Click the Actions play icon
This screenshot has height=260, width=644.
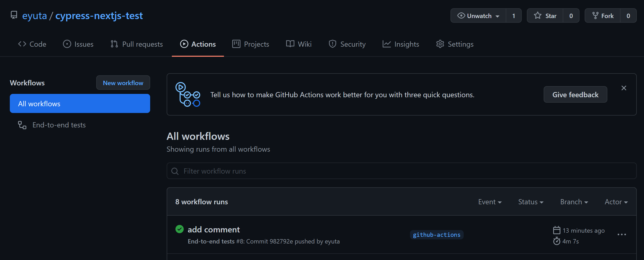184,44
